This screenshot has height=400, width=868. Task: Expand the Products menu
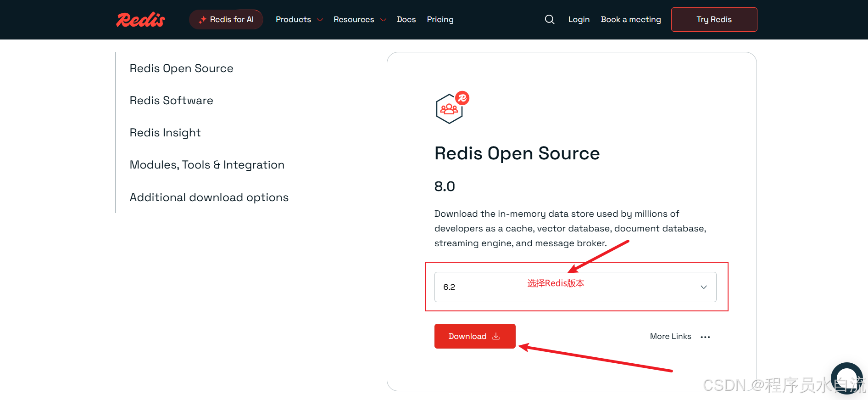299,19
